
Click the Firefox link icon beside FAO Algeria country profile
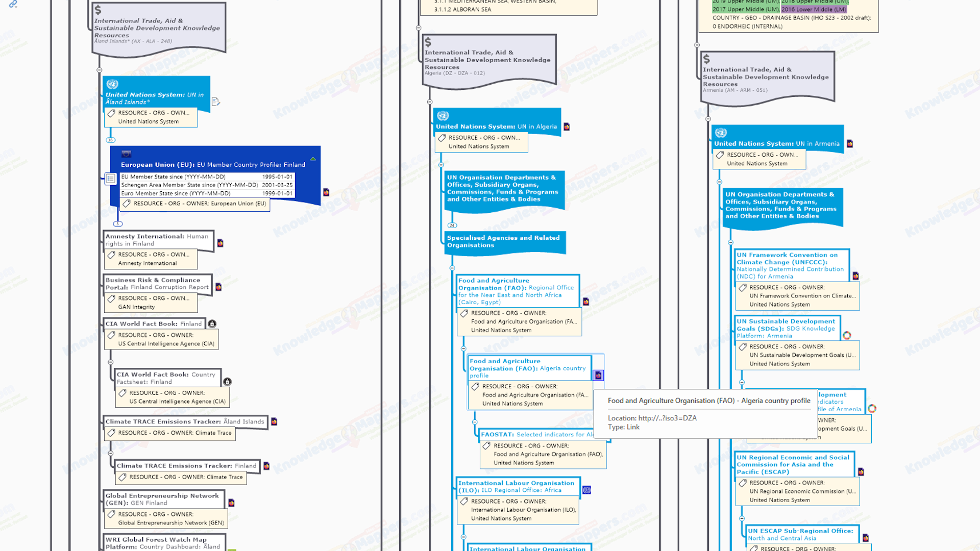click(x=598, y=375)
